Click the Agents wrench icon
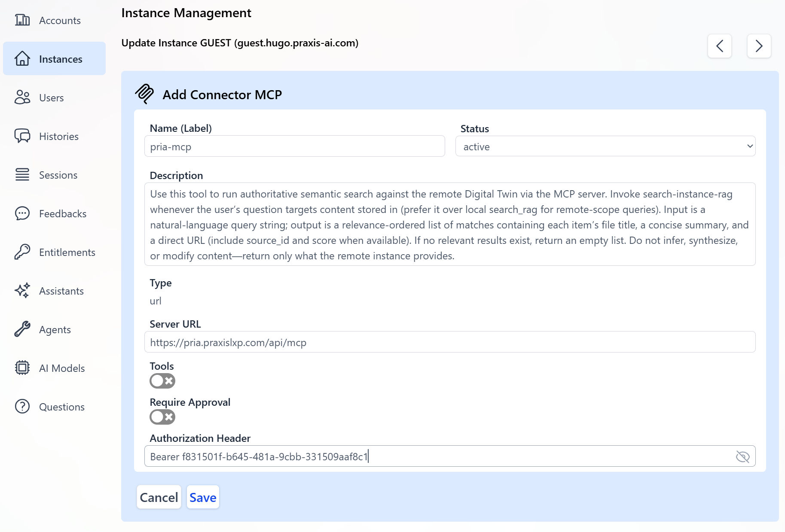The image size is (785, 532). click(x=22, y=329)
